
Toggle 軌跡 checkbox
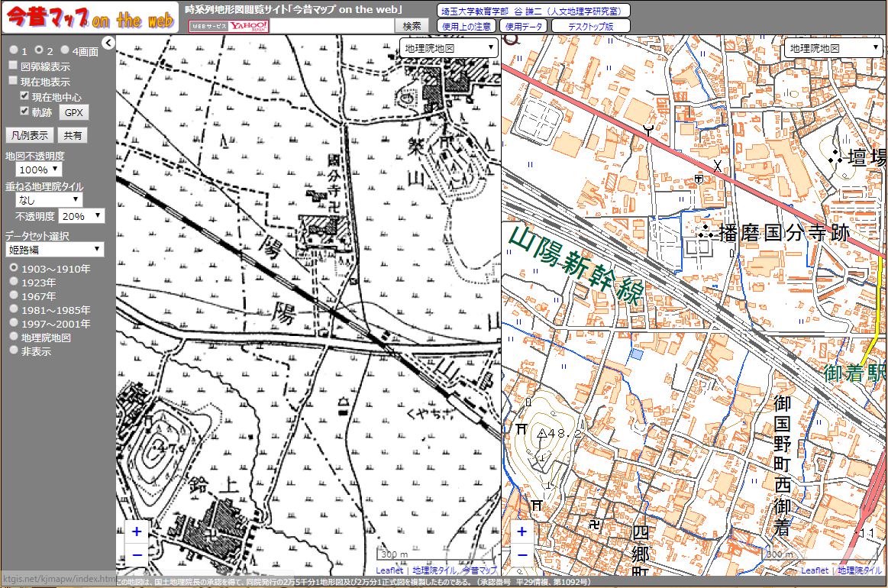click(x=24, y=111)
